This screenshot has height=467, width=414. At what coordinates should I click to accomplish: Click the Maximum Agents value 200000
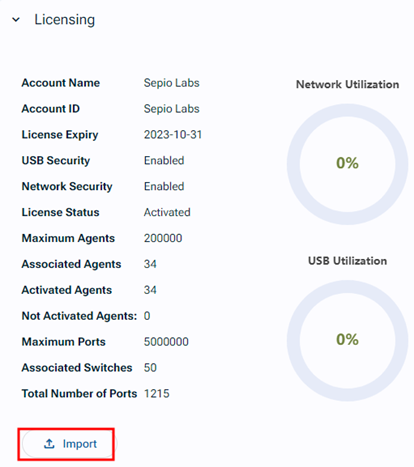click(x=163, y=238)
